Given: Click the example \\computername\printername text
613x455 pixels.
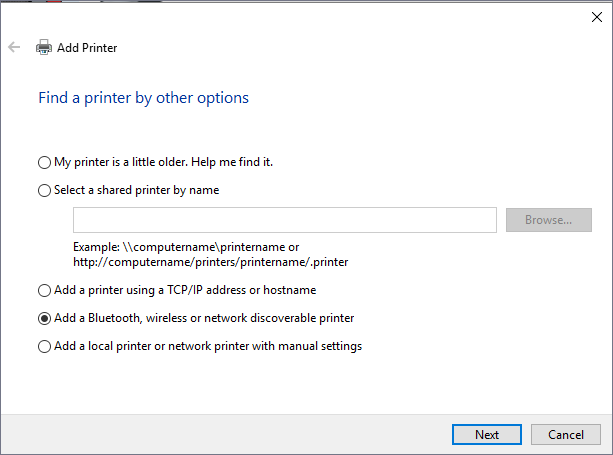Looking at the screenshot, I should pyautogui.click(x=186, y=247).
